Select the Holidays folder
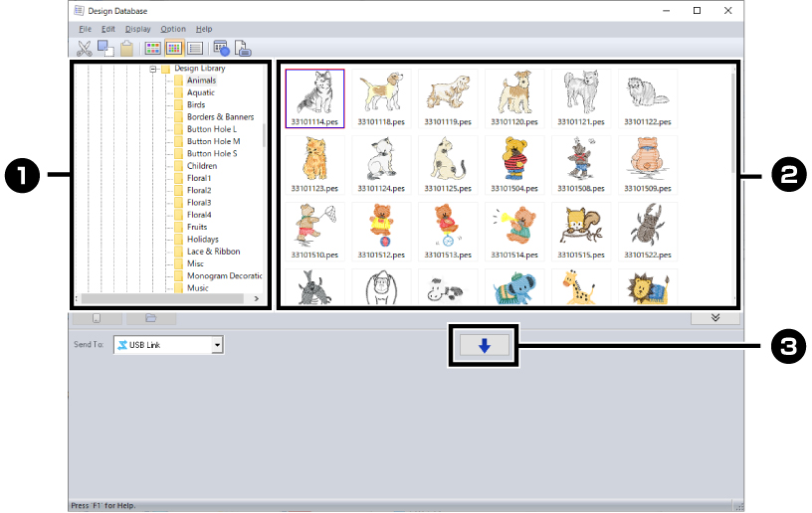 (x=203, y=240)
